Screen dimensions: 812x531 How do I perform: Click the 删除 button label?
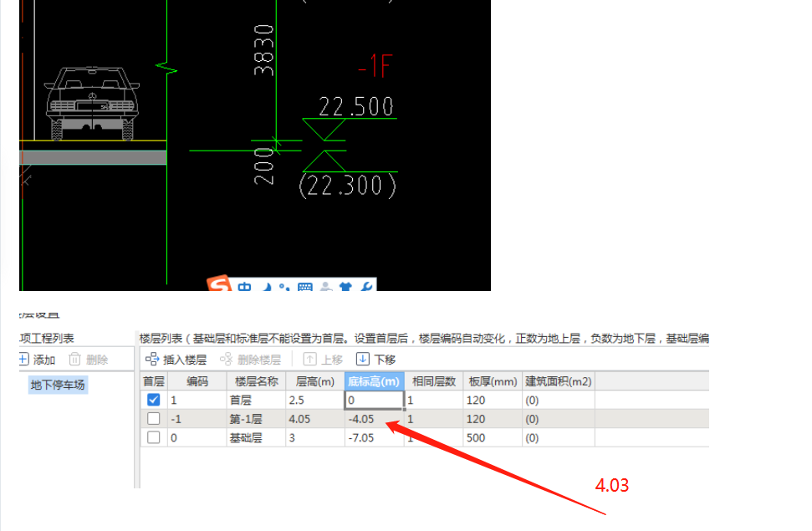point(97,360)
